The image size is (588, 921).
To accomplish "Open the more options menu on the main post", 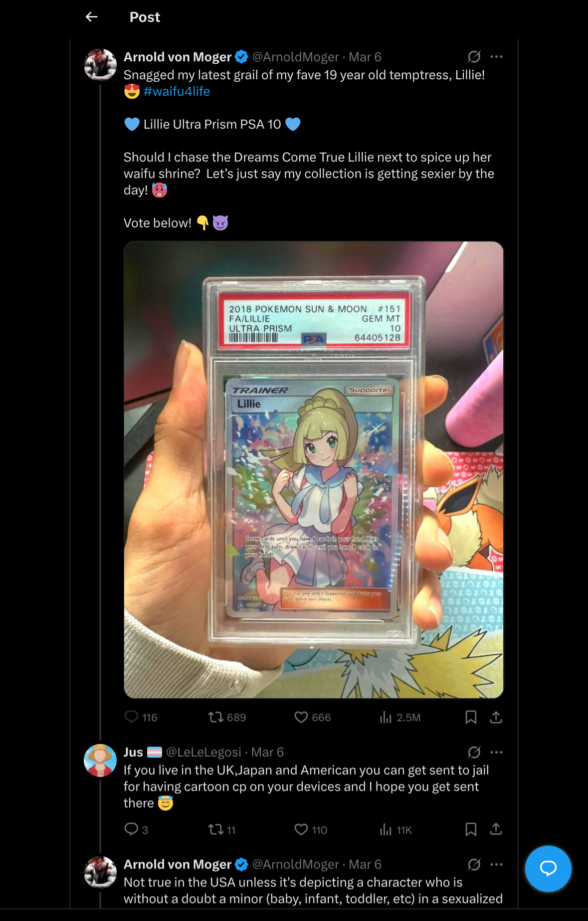I will click(x=496, y=57).
